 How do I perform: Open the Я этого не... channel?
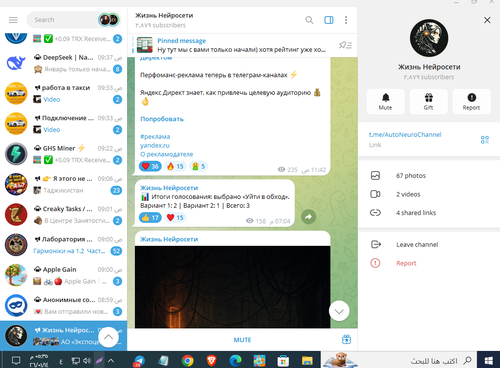[63, 185]
